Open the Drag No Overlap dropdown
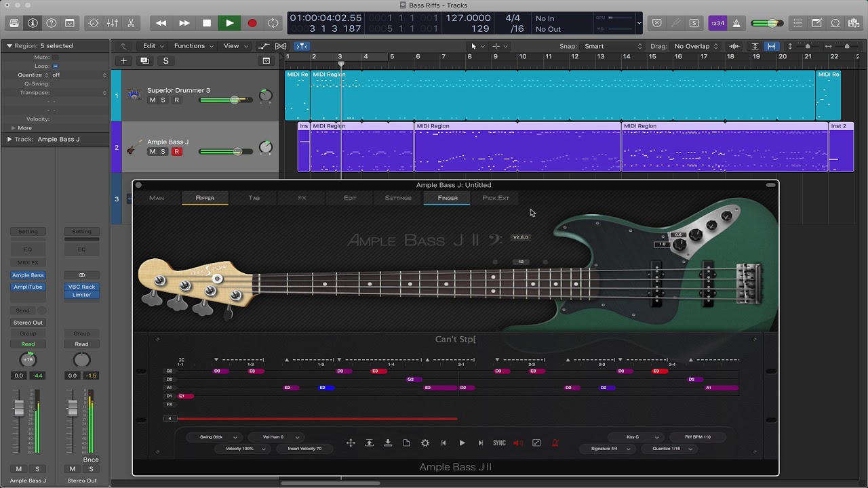868x488 pixels. pos(696,46)
